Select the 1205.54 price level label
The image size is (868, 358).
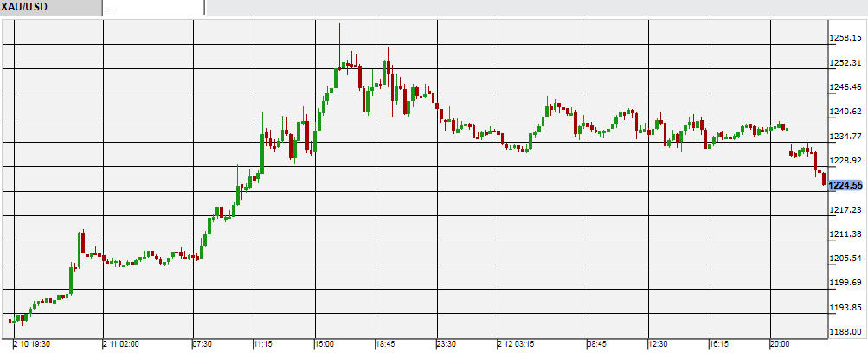tap(846, 259)
